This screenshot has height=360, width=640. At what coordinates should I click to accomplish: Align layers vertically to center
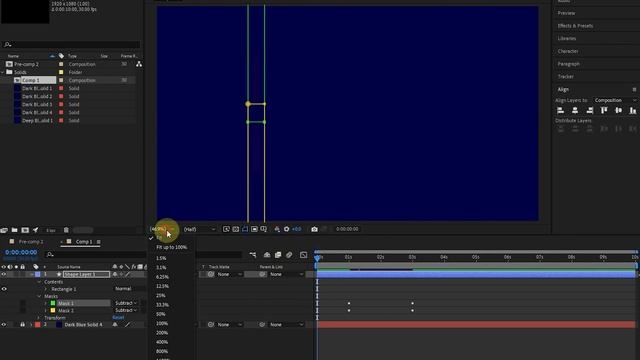[618, 110]
